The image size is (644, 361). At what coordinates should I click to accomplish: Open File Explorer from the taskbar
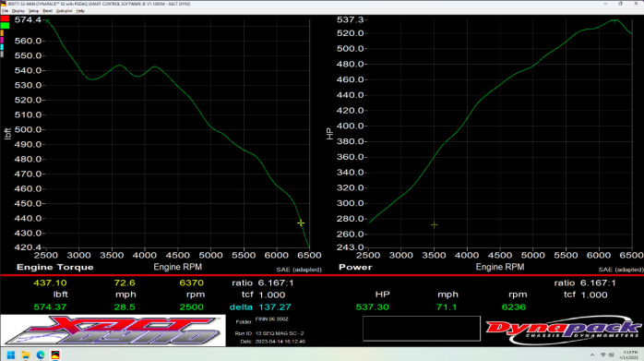click(x=26, y=355)
